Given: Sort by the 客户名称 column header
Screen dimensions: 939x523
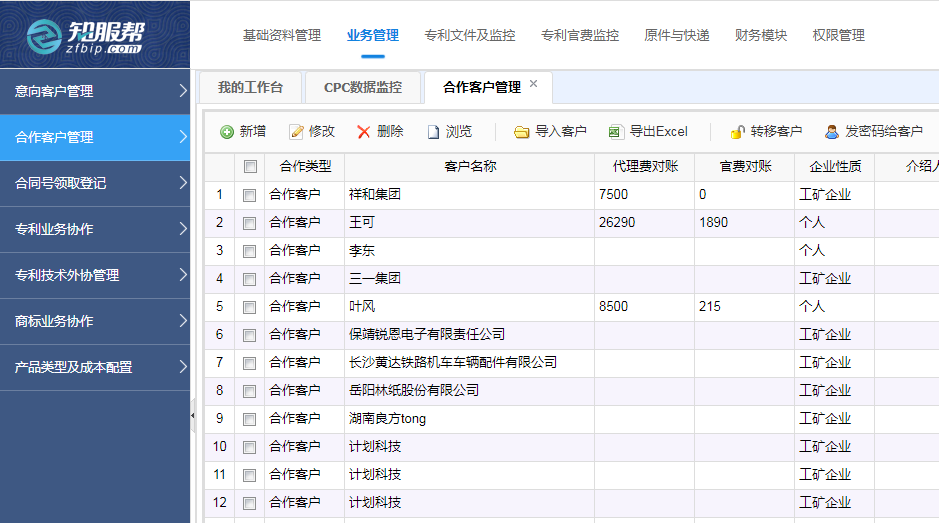Looking at the screenshot, I should 469,167.
